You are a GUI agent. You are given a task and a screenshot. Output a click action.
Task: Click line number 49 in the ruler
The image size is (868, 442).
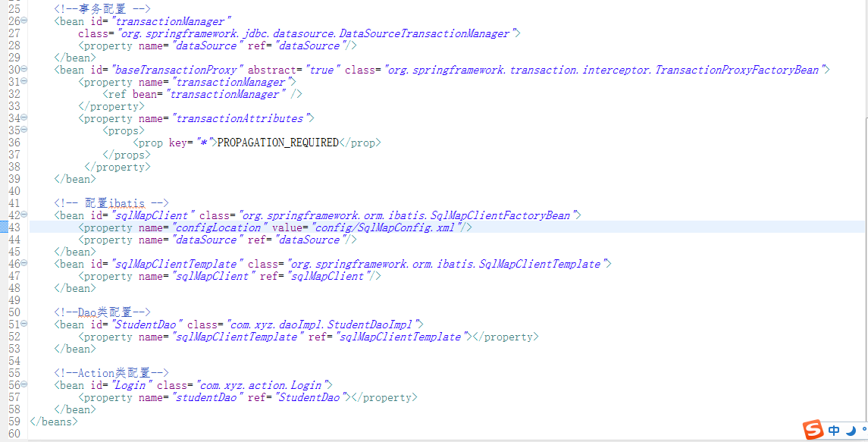click(15, 300)
